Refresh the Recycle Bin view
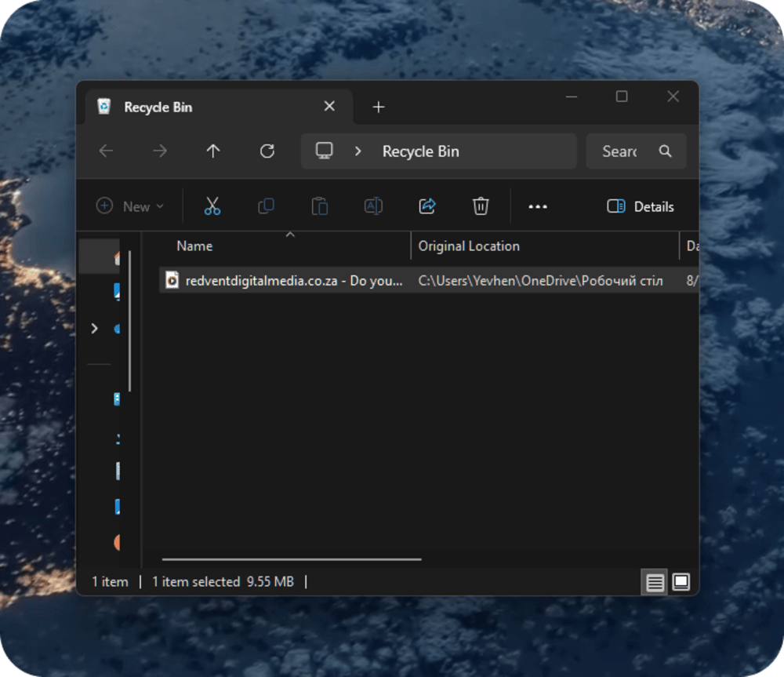 (267, 151)
